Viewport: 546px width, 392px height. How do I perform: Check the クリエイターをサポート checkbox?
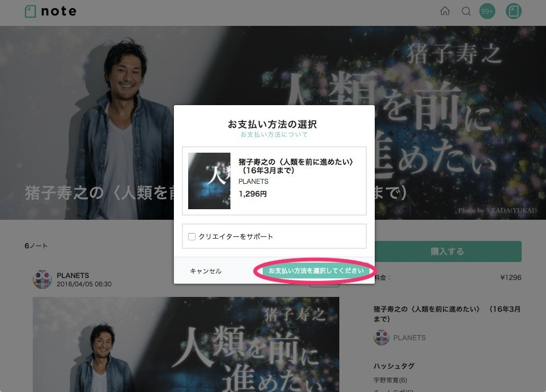191,237
